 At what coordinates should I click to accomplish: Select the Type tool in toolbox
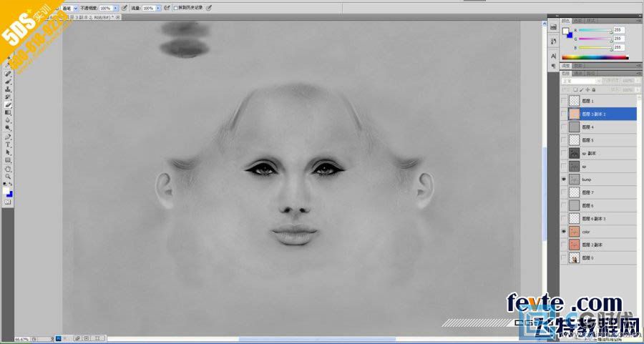click(8, 144)
